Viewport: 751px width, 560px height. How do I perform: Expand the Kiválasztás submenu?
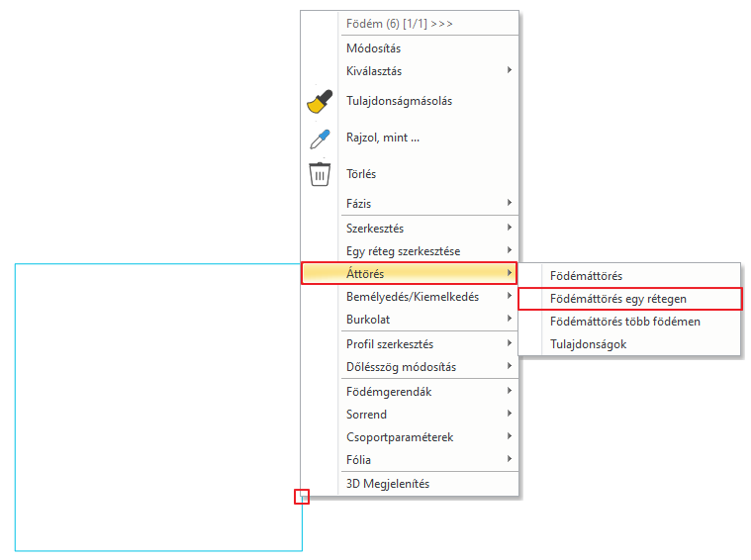click(429, 71)
